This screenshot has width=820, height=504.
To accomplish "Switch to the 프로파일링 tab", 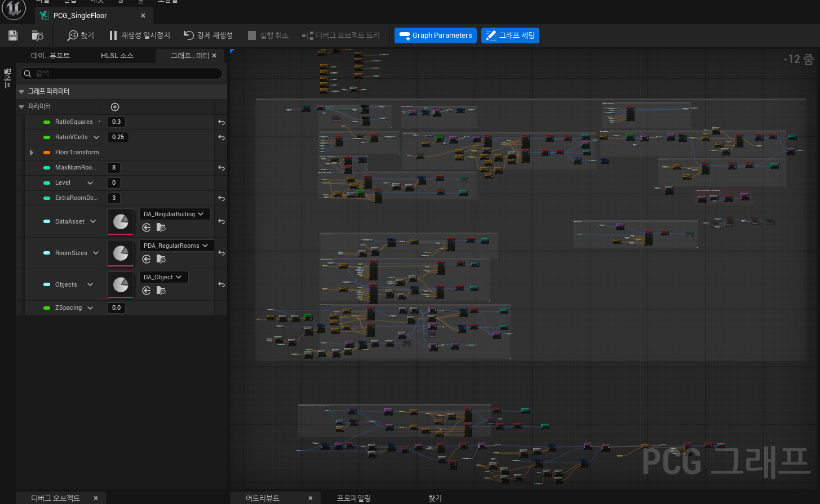I will pos(354,498).
